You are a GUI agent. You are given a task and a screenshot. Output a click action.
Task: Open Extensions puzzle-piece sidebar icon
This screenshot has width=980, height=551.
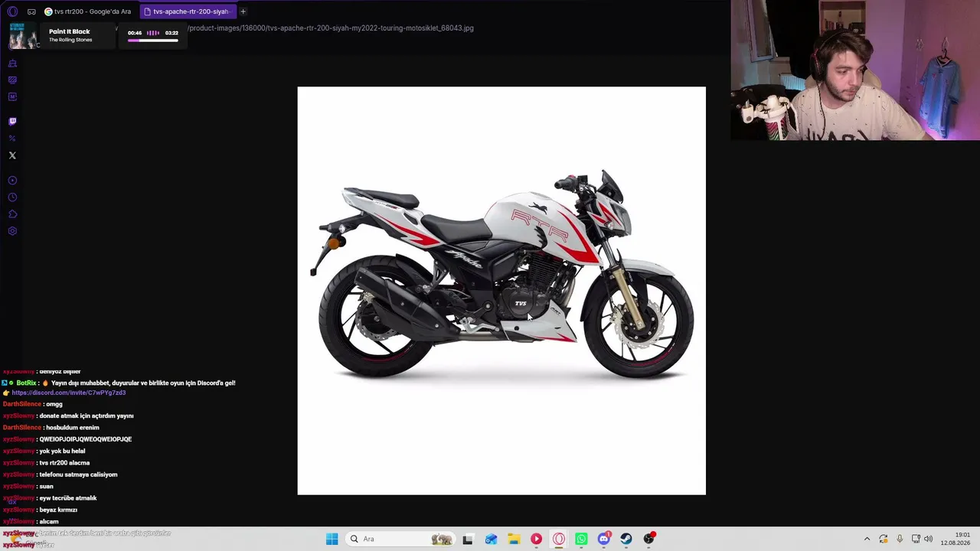(x=12, y=214)
